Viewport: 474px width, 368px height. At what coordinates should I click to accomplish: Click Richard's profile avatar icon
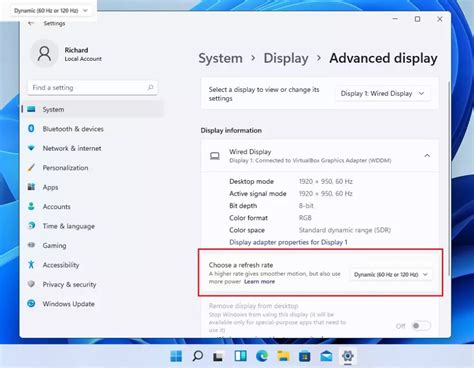click(x=44, y=54)
